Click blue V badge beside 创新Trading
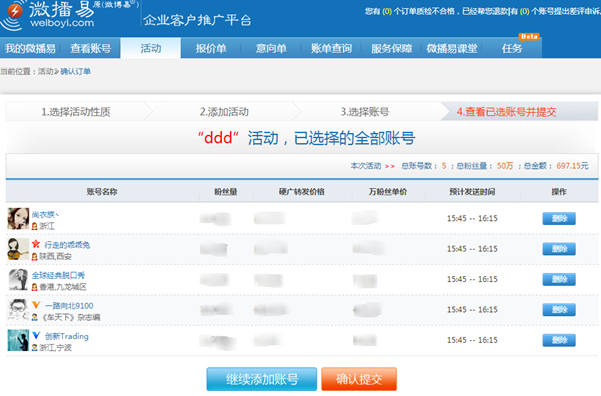Viewport: 601px width, 396px height. pos(36,336)
